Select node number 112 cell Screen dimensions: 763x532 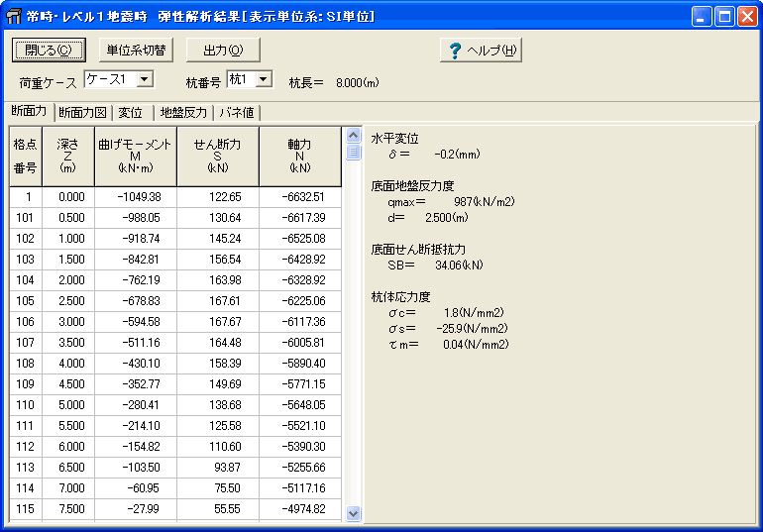click(26, 447)
